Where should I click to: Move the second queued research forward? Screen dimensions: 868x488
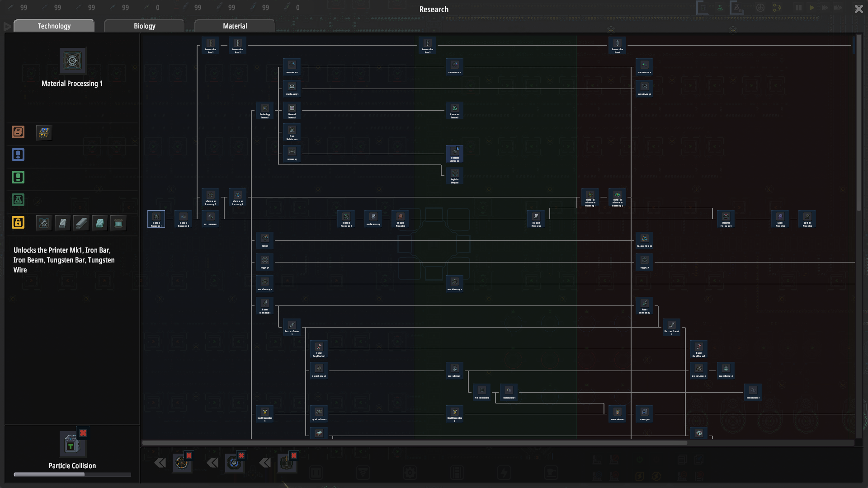[x=212, y=463]
